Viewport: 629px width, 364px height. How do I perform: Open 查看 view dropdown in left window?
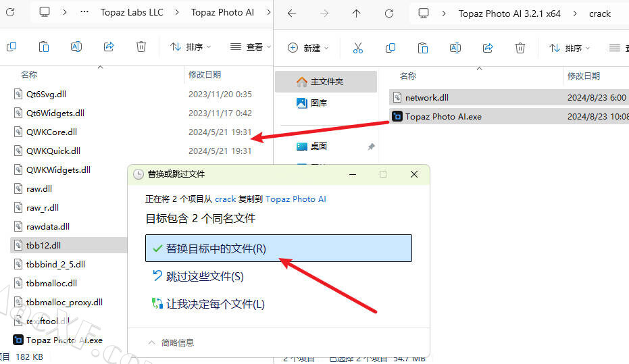click(x=250, y=47)
